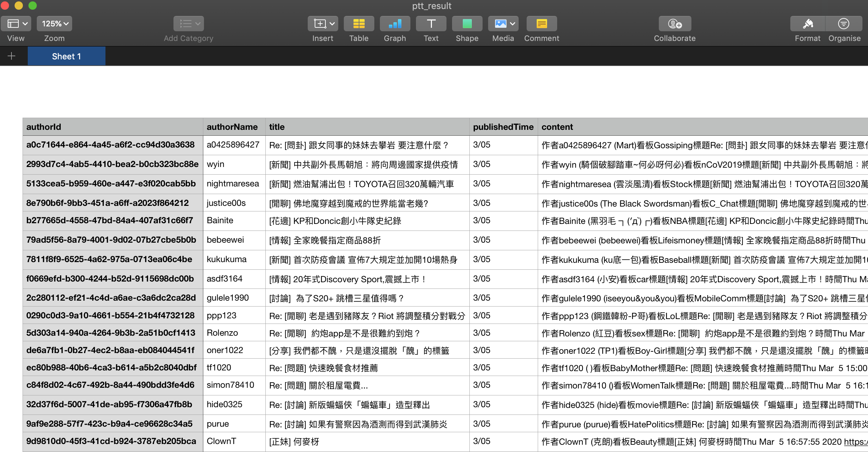Expand the View options dropdown
Viewport: 868px width, 452px height.
(16, 24)
